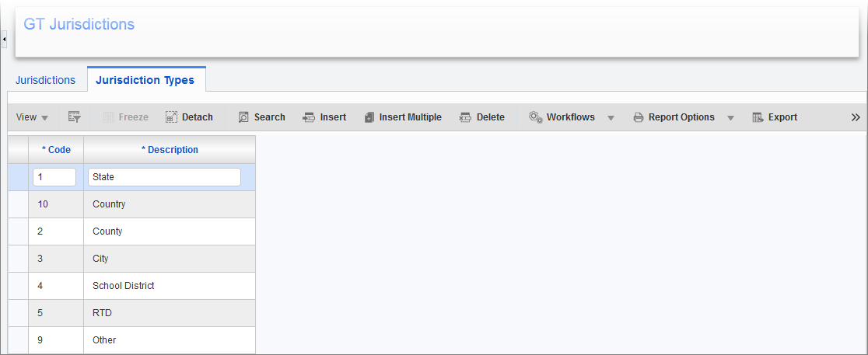
Task: Sort by the Code column header
Action: (56, 150)
